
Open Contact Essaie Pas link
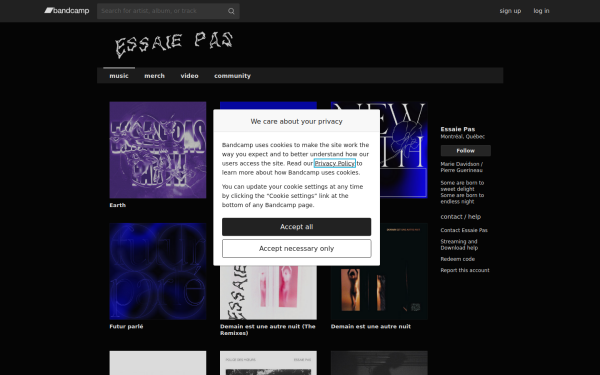[x=464, y=230]
